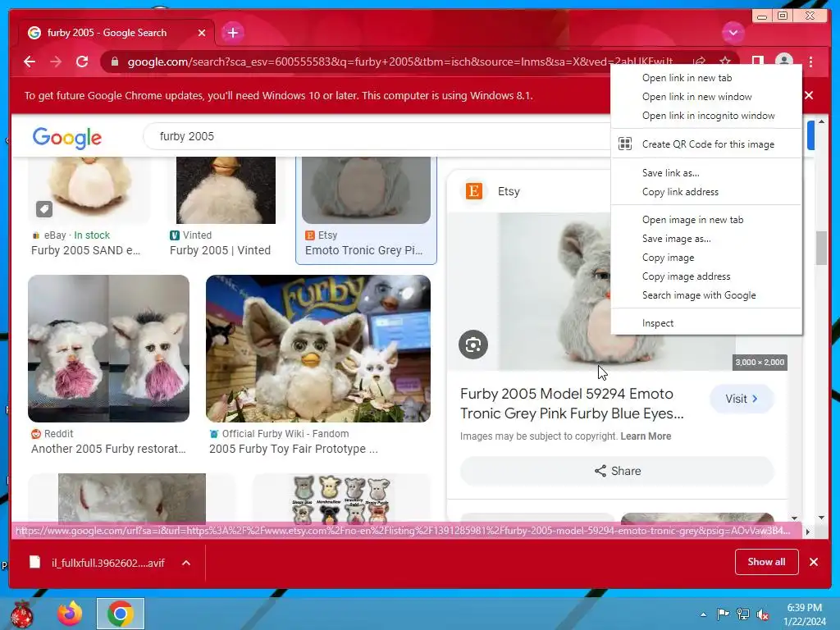Click the ornament start button on taskbar

pos(21,614)
